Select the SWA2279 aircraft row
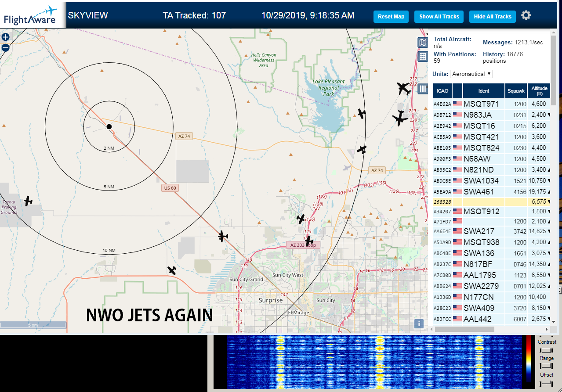This screenshot has height=392, width=562. [x=492, y=286]
